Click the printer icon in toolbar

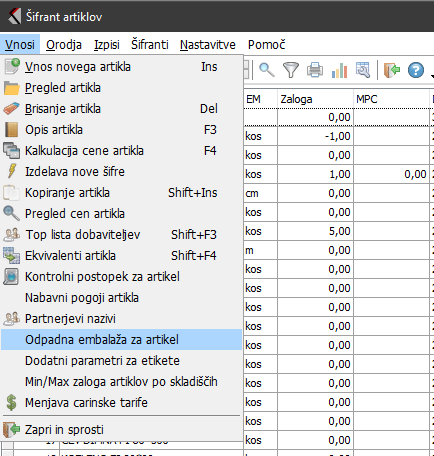point(315,70)
